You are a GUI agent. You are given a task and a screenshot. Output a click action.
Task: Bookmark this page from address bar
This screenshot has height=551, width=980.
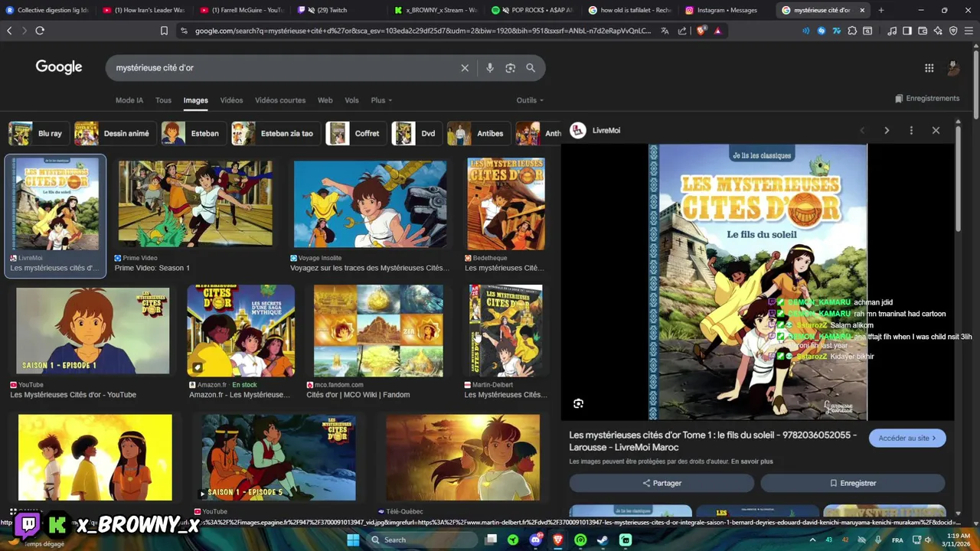(x=164, y=31)
